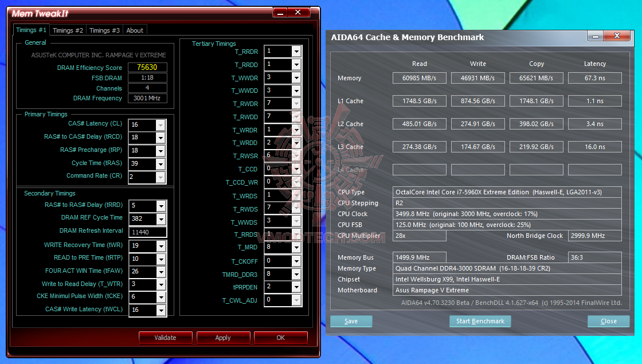Select the Memory Write result 46931 MB/s
Viewport: 642px width, 364px height.
478,78
